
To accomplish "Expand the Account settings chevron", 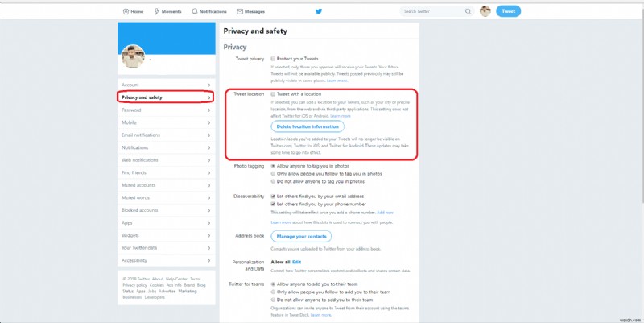I will pos(208,85).
